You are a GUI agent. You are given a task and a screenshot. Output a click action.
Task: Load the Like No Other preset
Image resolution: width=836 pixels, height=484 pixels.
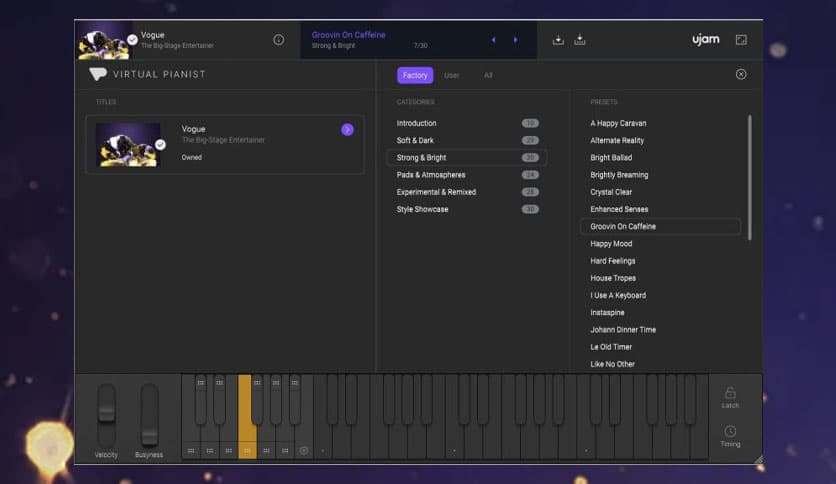613,364
